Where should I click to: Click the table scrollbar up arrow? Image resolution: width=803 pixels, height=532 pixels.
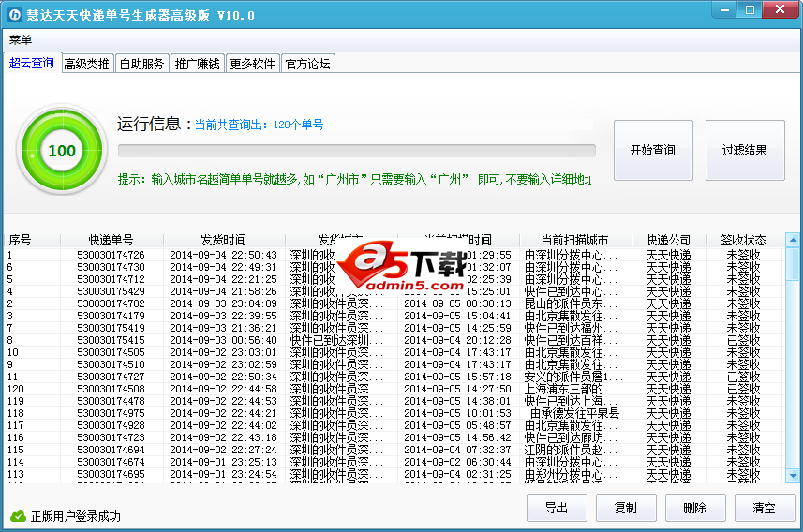pos(793,240)
